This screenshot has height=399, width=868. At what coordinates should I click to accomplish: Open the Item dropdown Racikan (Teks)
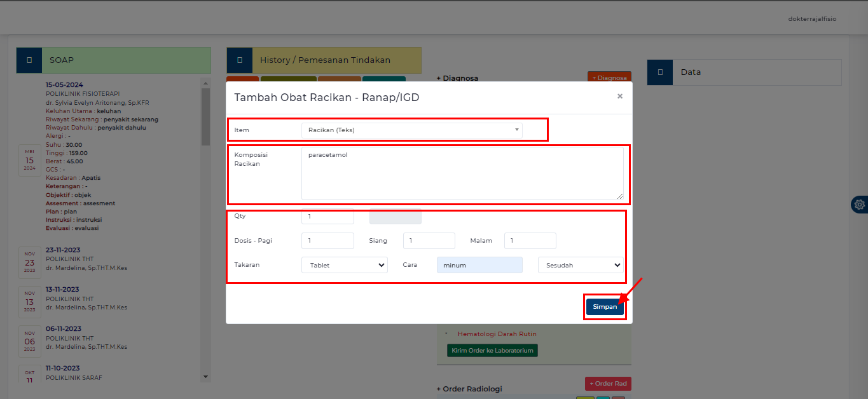(x=411, y=130)
